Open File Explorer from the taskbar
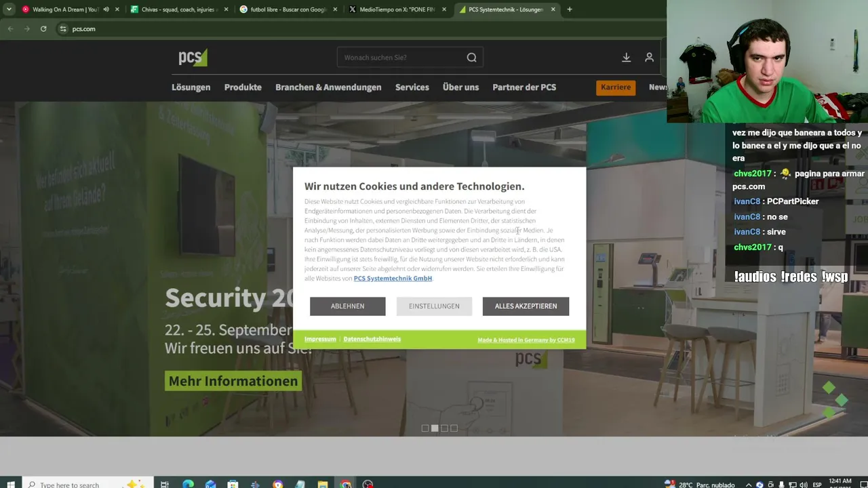The image size is (868, 488). [323, 484]
